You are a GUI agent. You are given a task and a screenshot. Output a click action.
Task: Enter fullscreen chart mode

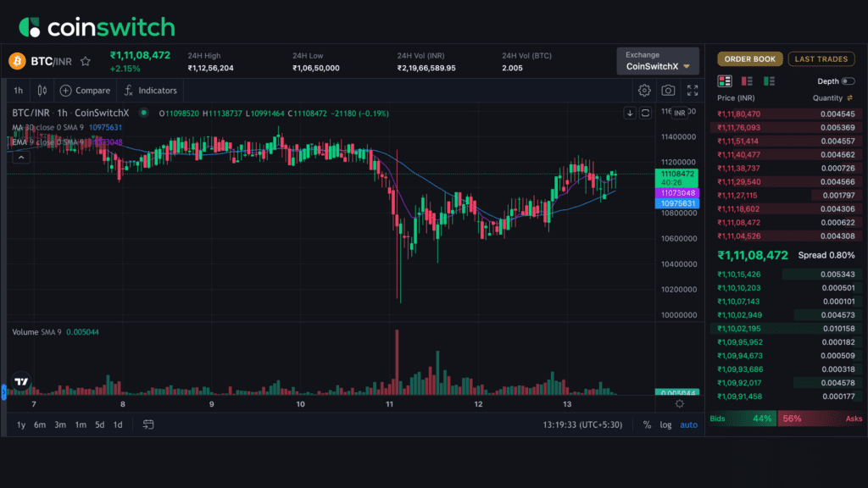[x=693, y=91]
